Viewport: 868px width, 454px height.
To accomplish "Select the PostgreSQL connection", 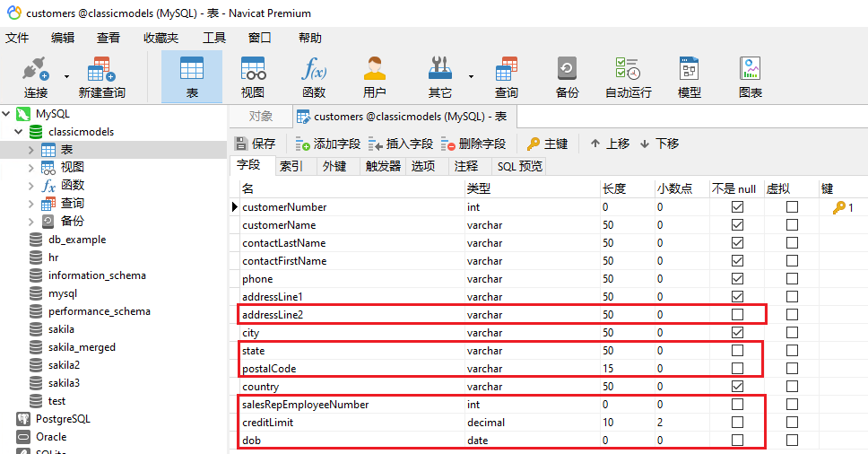I will [63, 419].
